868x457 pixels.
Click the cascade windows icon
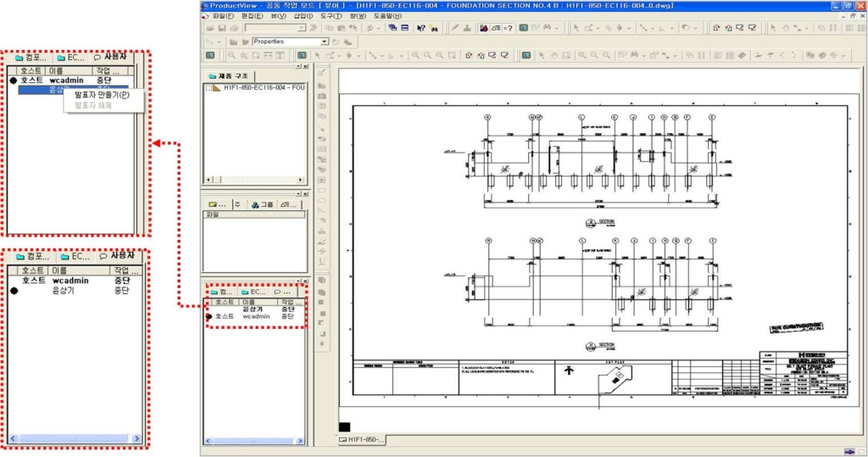(392, 28)
